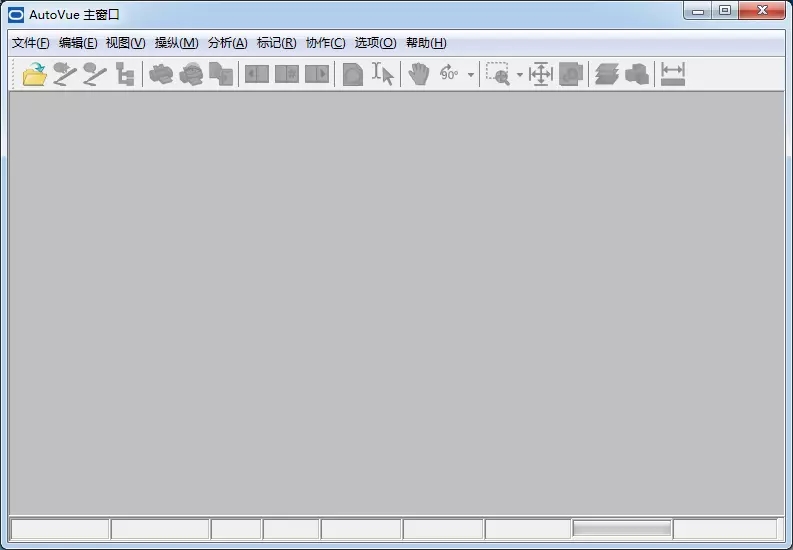Open the 视图(V) menu
The width and height of the screenshot is (793, 550).
[125, 43]
